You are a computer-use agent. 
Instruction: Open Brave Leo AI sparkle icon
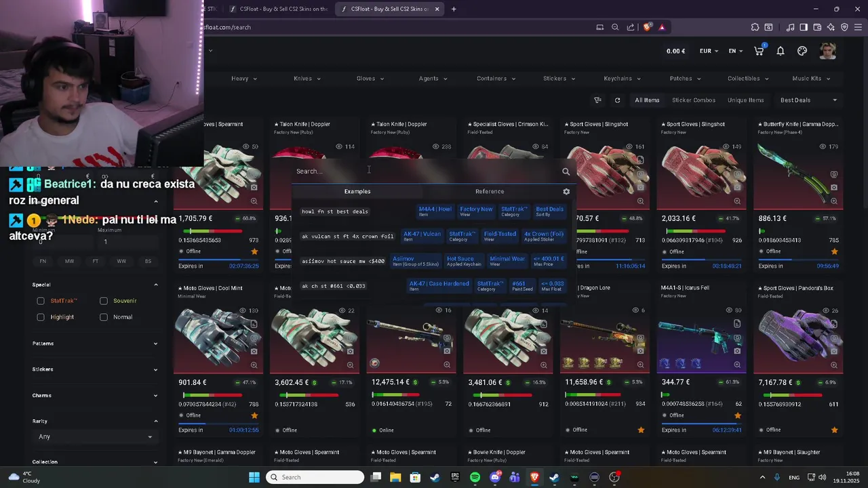tap(831, 27)
